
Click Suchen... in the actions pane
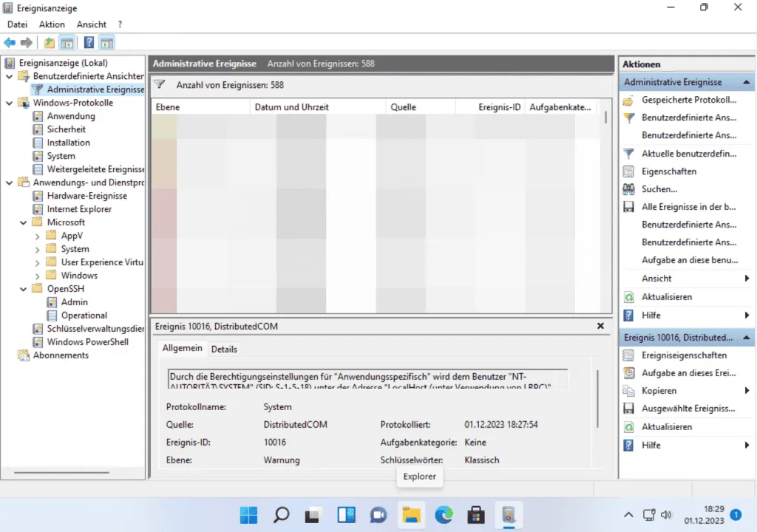click(659, 189)
